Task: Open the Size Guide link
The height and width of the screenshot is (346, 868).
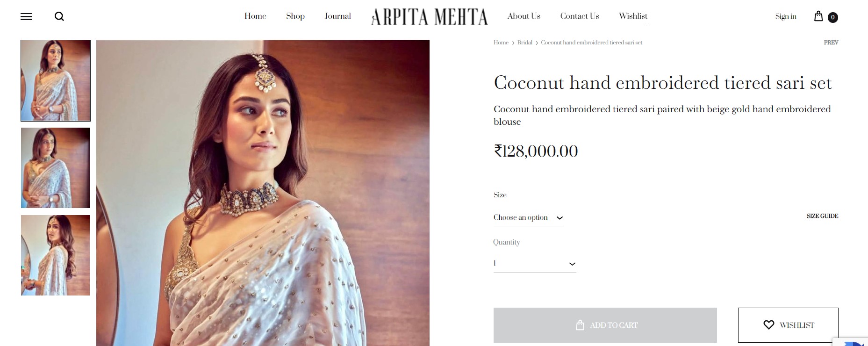Action: (x=822, y=216)
